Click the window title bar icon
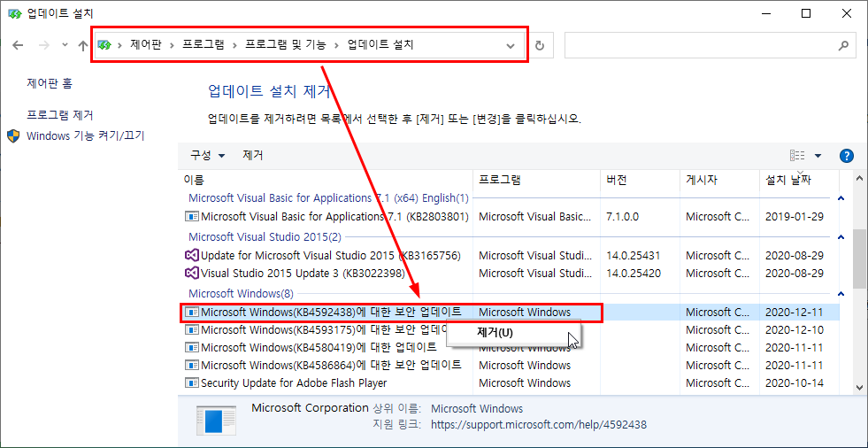The image size is (868, 448). (15, 13)
